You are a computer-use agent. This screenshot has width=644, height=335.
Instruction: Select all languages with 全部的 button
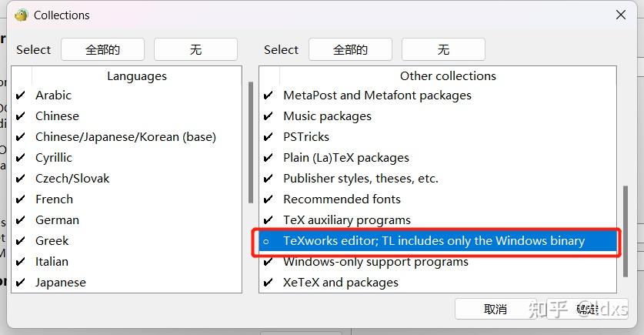pyautogui.click(x=103, y=49)
